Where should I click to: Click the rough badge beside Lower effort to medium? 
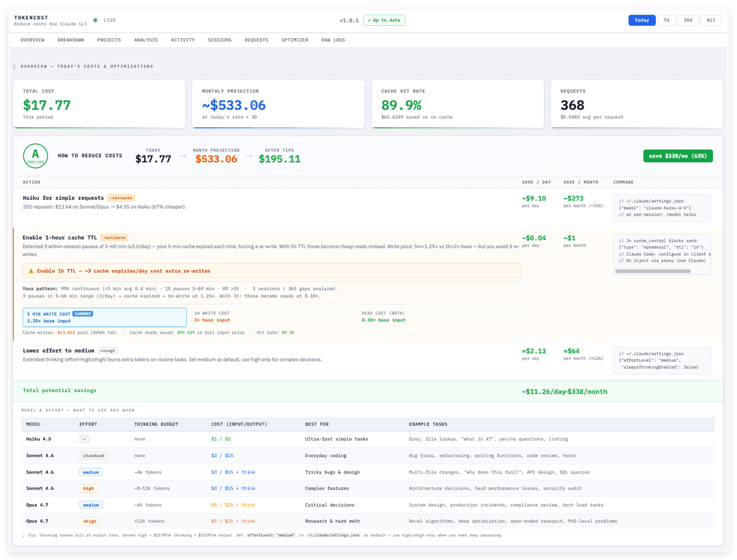pos(108,351)
